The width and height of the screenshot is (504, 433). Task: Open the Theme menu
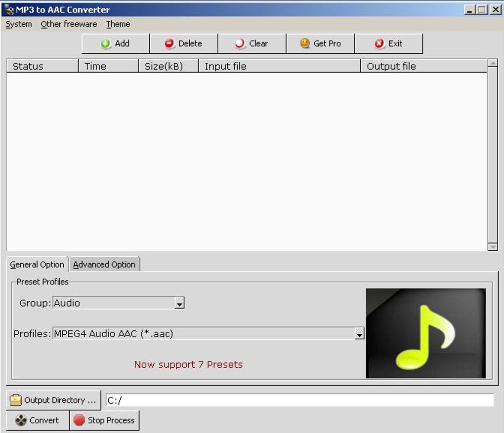tap(118, 24)
